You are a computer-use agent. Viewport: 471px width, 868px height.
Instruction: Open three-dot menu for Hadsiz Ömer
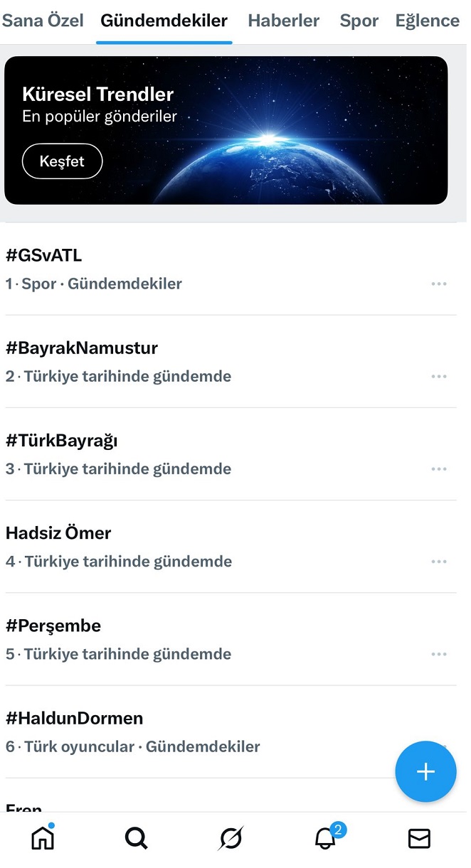point(439,562)
